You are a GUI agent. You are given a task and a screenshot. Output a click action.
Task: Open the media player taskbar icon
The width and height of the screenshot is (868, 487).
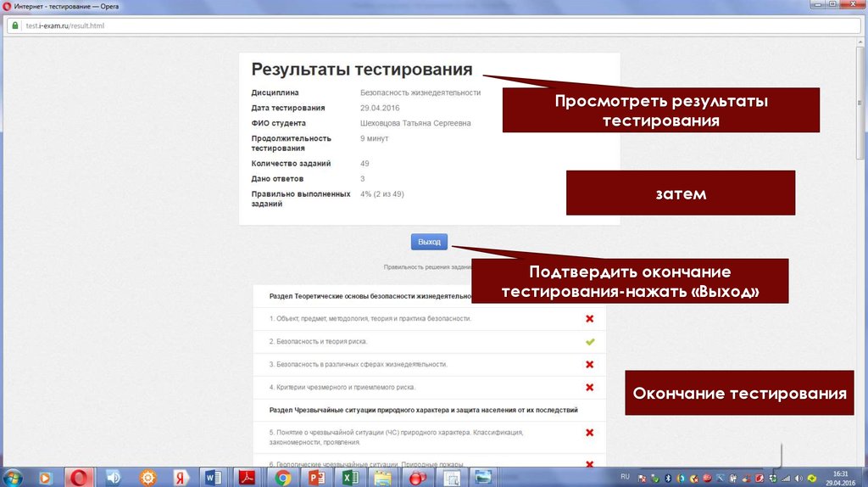tap(46, 477)
